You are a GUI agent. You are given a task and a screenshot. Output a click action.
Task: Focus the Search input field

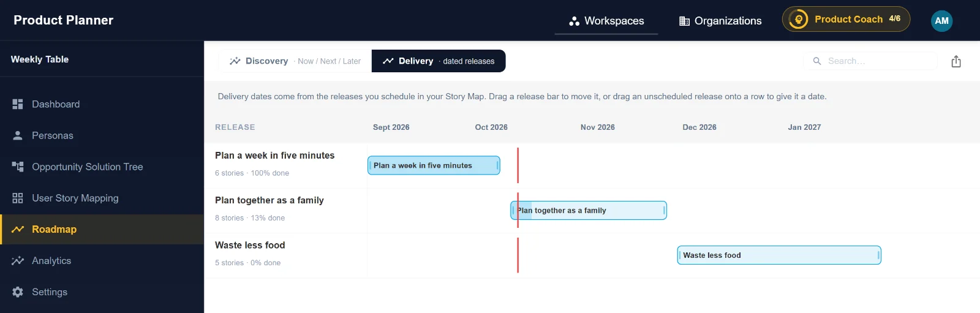870,61
